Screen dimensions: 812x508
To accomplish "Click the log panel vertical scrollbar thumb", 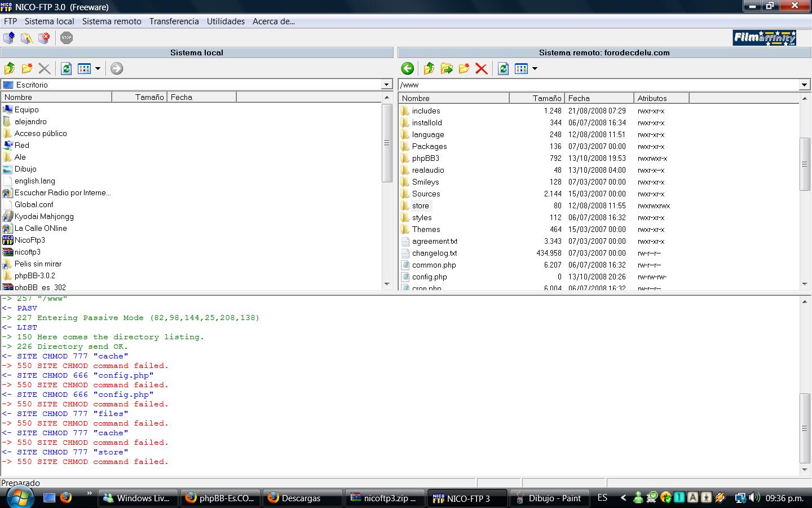I will [x=805, y=428].
